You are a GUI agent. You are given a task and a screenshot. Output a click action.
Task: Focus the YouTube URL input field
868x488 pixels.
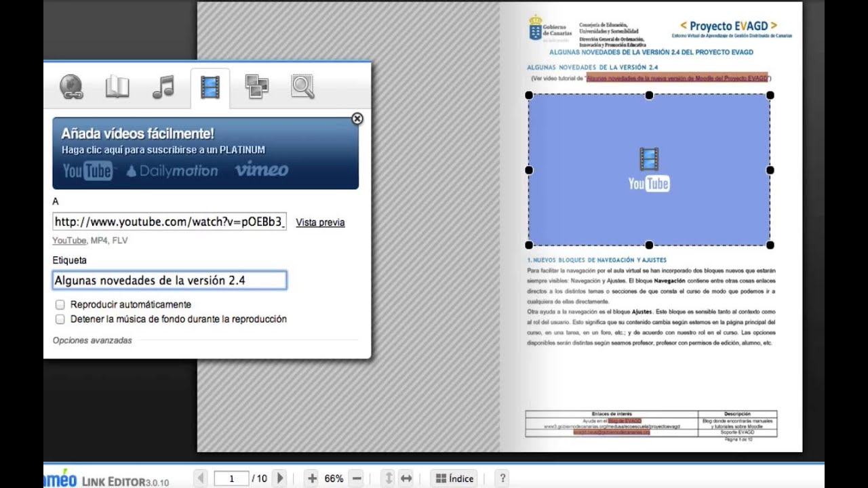pos(170,222)
